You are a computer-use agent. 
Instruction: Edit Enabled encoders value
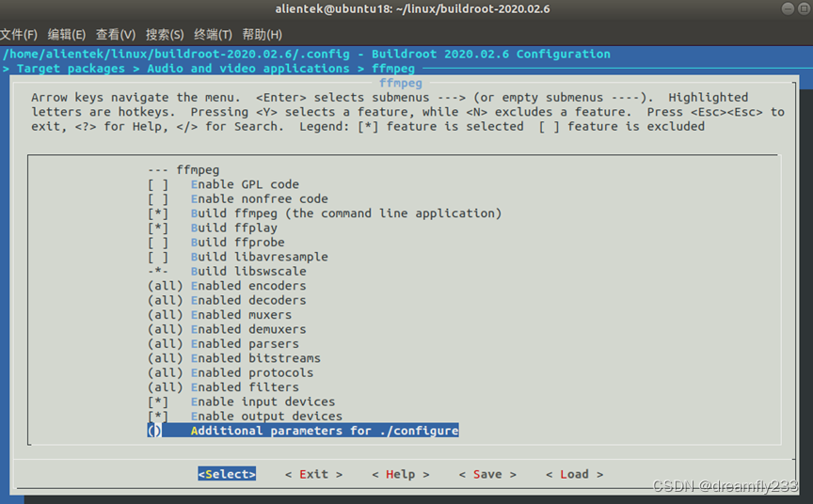pos(227,286)
